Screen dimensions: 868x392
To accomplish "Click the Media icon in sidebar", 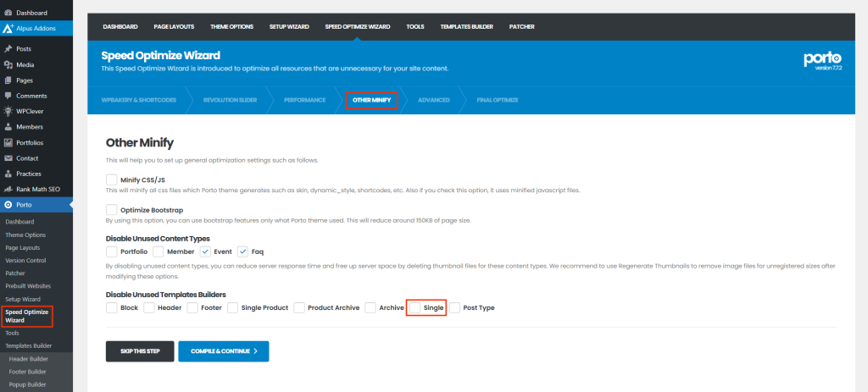I will tap(8, 64).
